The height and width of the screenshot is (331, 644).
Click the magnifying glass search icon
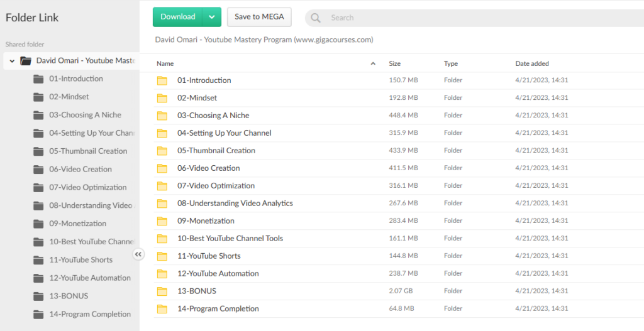coord(316,18)
